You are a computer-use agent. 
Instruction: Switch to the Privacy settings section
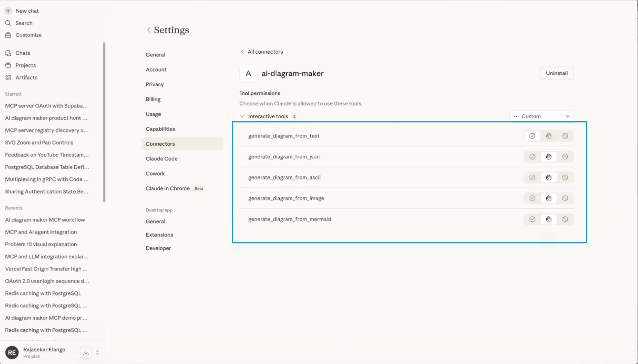(x=155, y=84)
